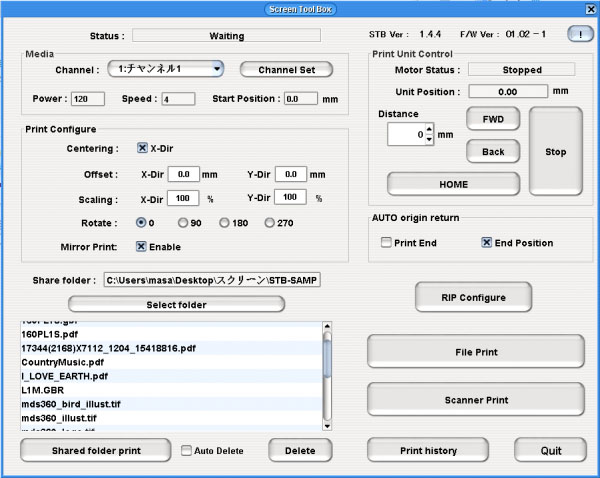Click the Delete button
This screenshot has width=600, height=478.
300,450
